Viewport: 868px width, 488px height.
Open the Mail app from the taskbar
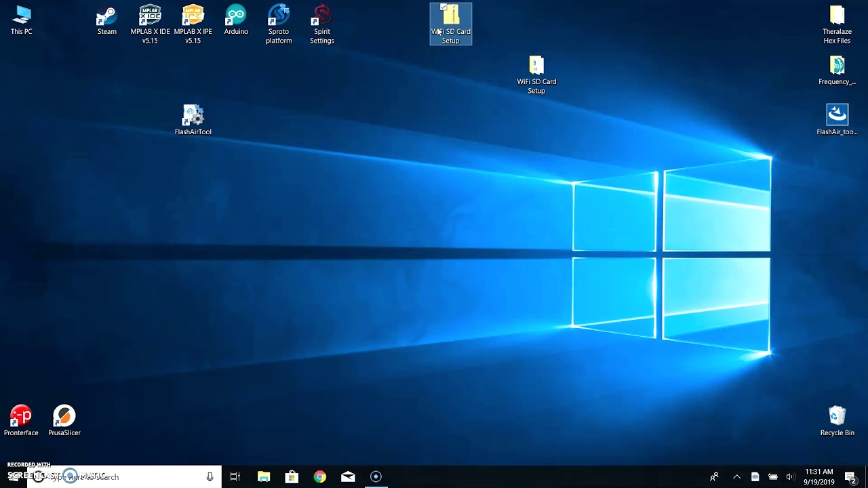(x=348, y=476)
